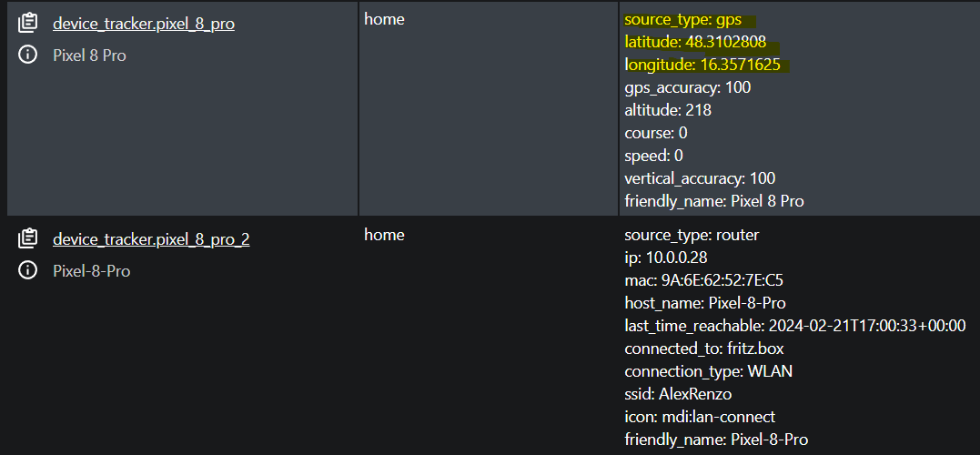Copy the device_tracker.pixel_8_pro_2 entity ID via clipboard icon

click(27, 238)
